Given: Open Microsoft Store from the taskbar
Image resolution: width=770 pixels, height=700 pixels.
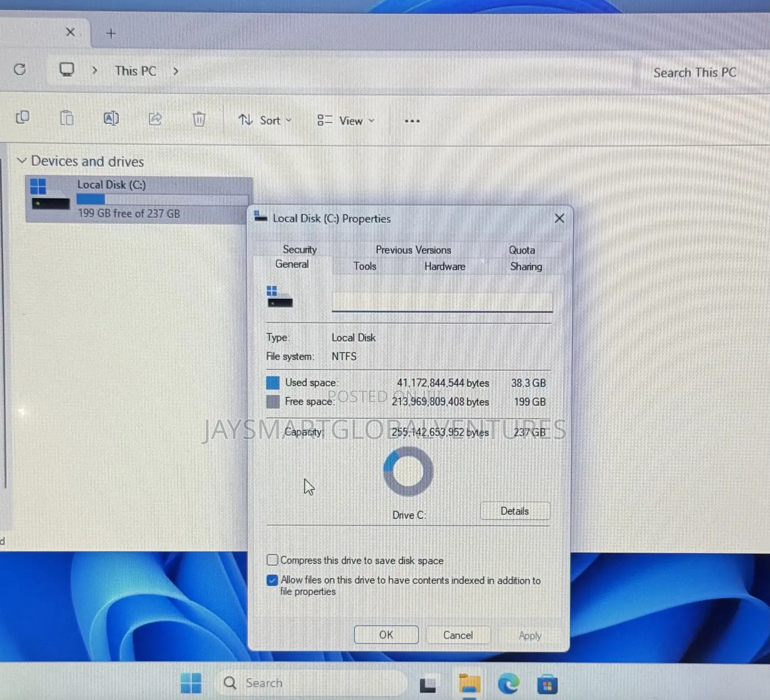Looking at the screenshot, I should (547, 685).
